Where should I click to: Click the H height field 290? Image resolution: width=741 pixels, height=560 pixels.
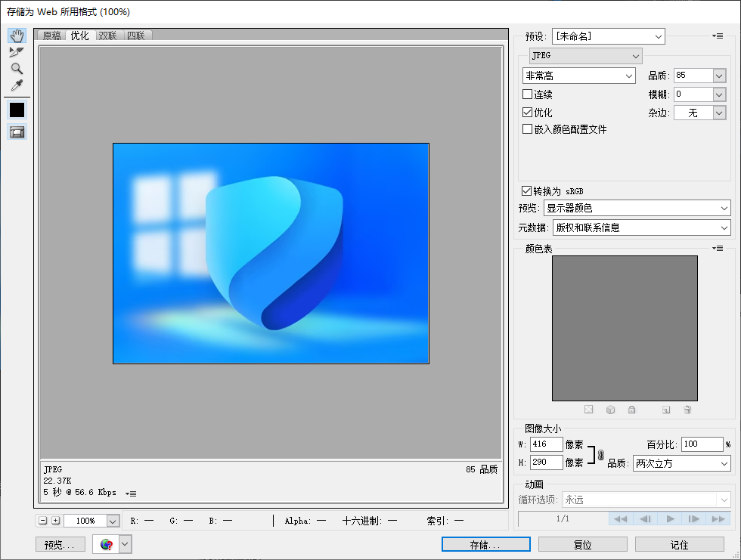(x=546, y=463)
